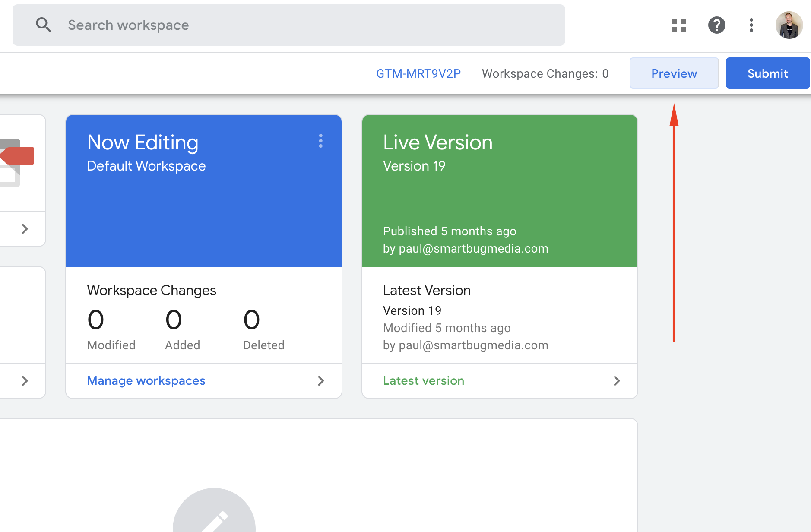Click the user profile avatar

789,25
